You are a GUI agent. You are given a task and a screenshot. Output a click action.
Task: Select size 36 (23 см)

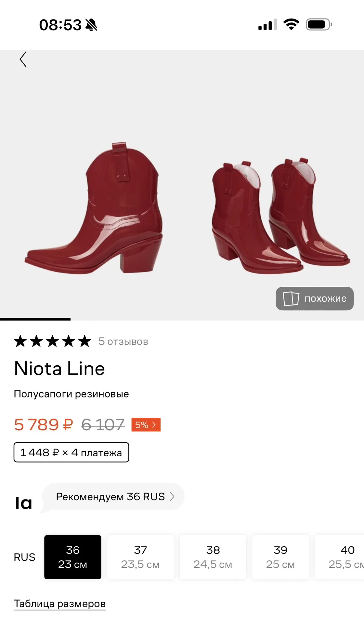[x=73, y=557]
